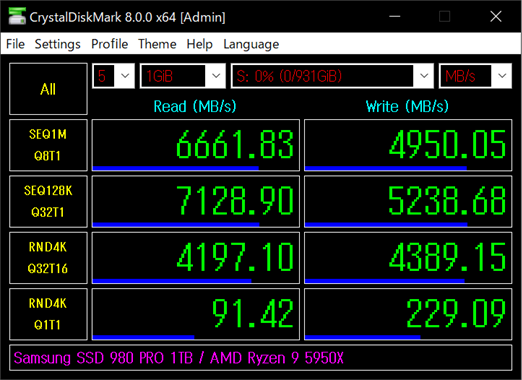Open the test count dropdown showing 5
Image resolution: width=522 pixels, height=380 pixels.
tap(113, 76)
